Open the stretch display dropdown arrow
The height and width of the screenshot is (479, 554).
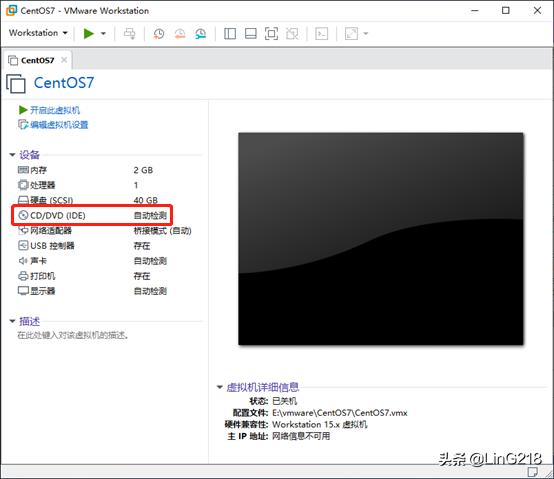[366, 34]
